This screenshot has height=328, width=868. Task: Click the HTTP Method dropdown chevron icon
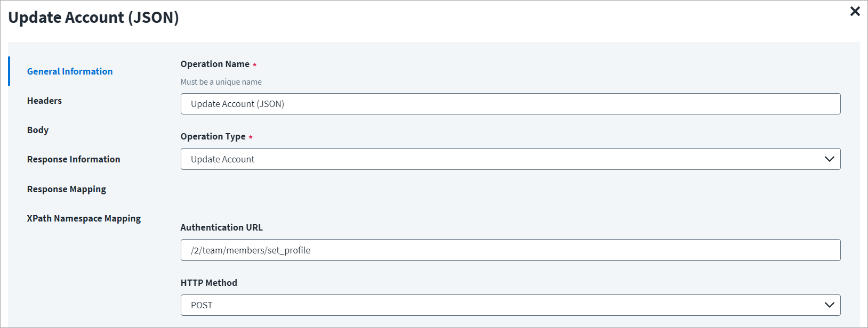830,305
